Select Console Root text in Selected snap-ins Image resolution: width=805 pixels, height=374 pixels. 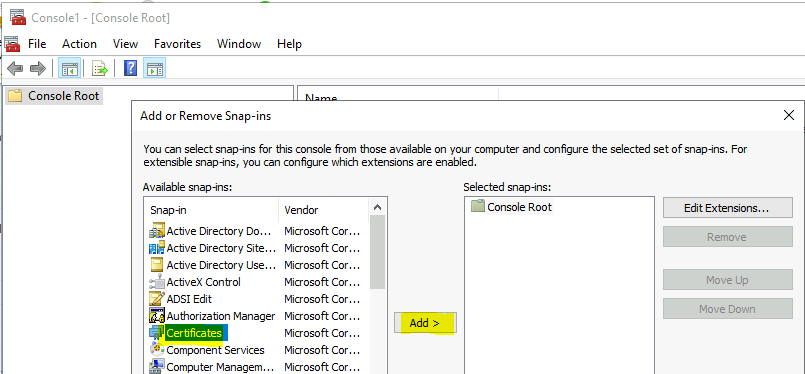(x=520, y=207)
